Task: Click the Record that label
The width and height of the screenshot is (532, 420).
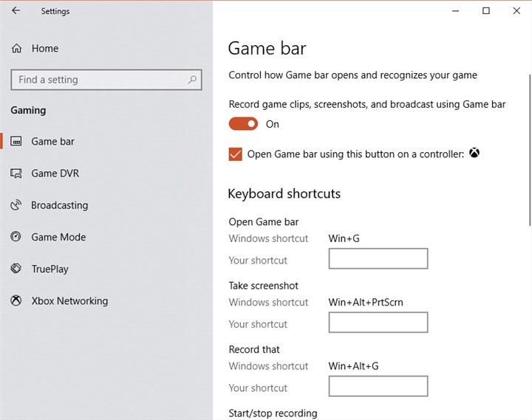Action: (254, 349)
